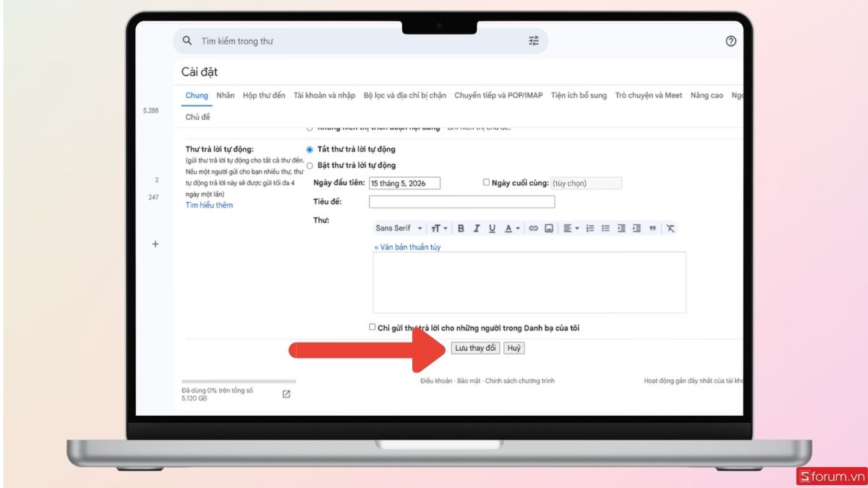This screenshot has width=868, height=488.
Task: Decrease the indent
Action: click(621, 228)
